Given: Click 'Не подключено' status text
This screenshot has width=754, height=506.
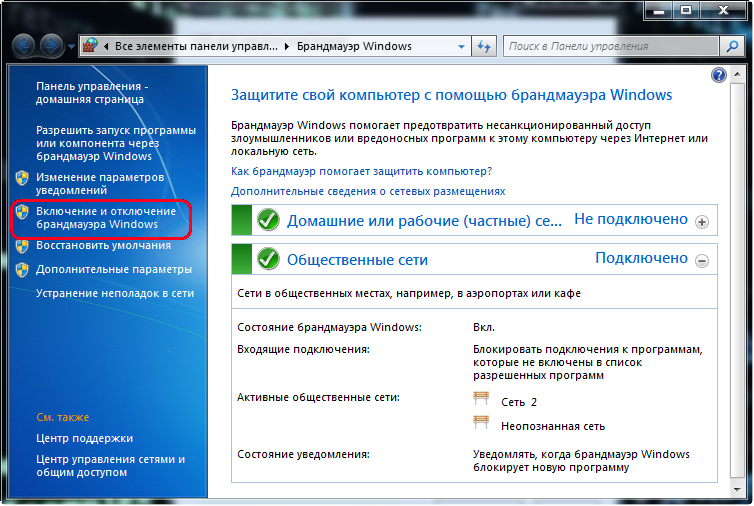Looking at the screenshot, I should coord(631,219).
